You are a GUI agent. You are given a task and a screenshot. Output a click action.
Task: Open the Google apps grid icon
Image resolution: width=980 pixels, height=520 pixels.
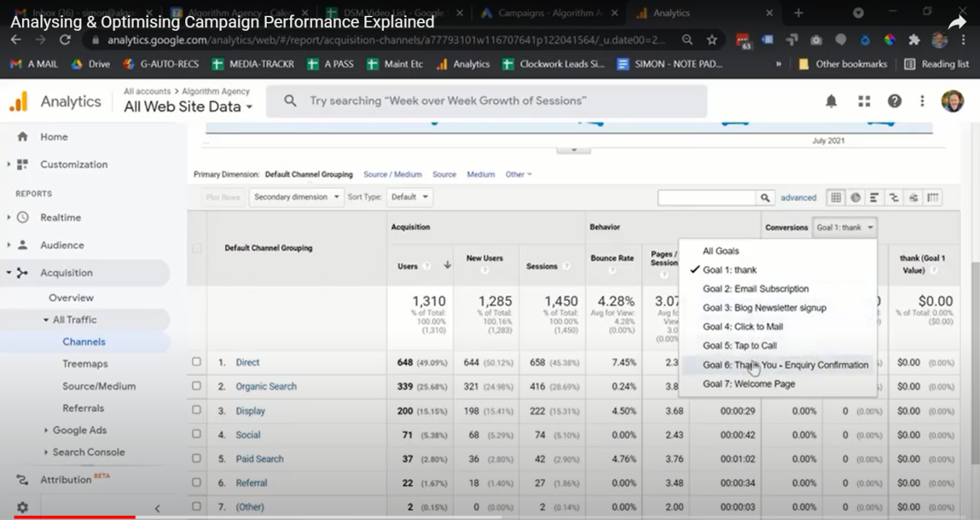pyautogui.click(x=864, y=102)
